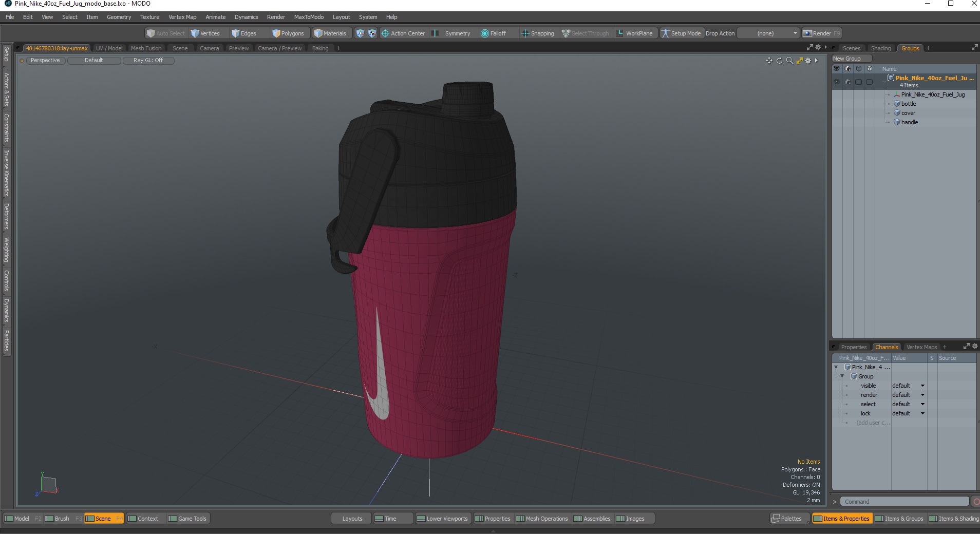Click the Group item icon in Channels
The image size is (980, 534).
click(854, 376)
